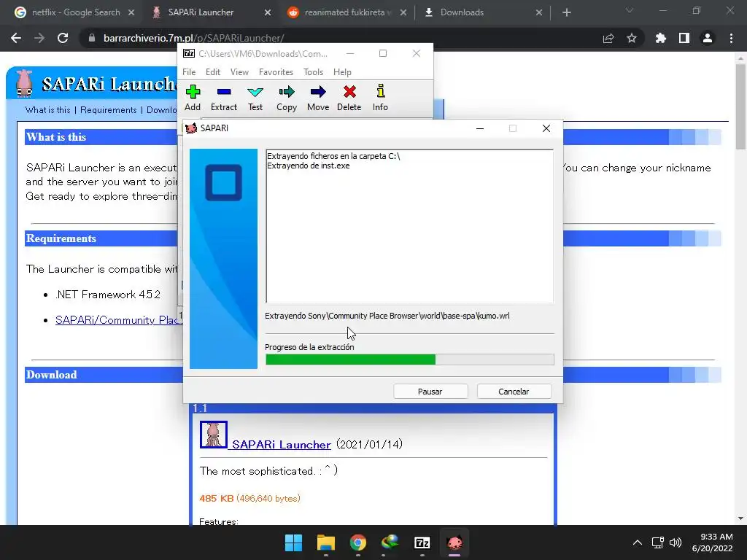
Task: Open the Edit menu in 7-Zip
Action: coord(213,72)
